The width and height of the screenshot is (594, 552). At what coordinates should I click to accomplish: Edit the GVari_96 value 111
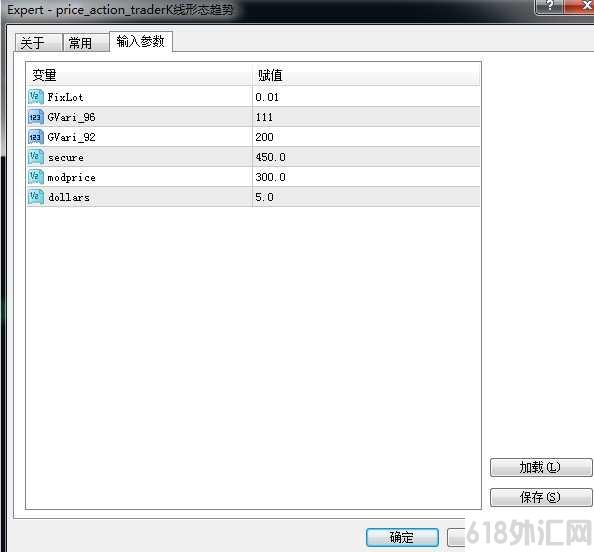(x=366, y=117)
